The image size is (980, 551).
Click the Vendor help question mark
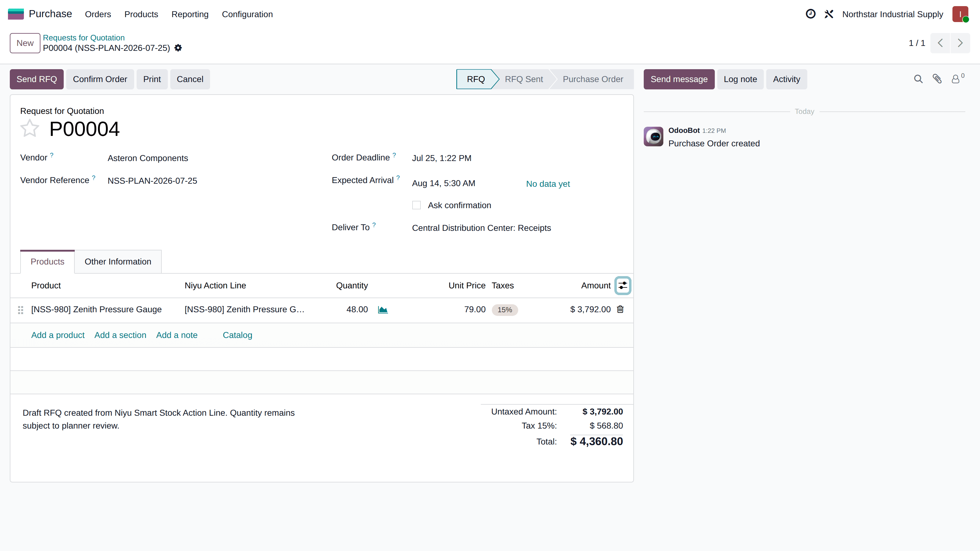pyautogui.click(x=52, y=155)
